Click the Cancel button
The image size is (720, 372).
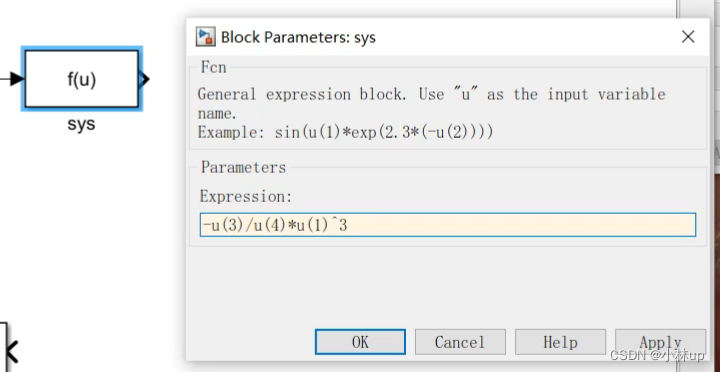[x=460, y=342]
